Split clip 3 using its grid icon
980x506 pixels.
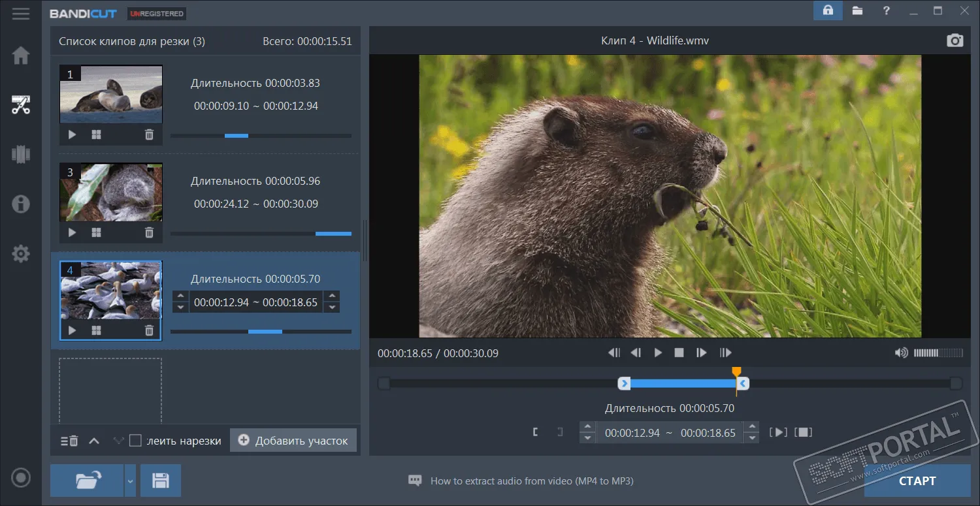click(96, 232)
